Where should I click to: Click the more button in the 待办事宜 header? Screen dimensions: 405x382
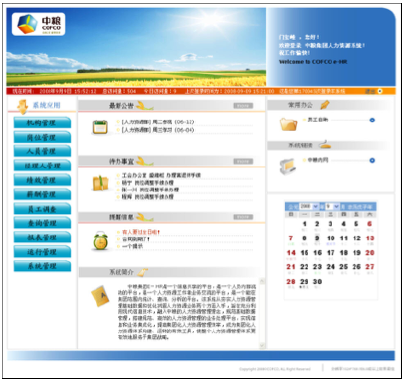[243, 161]
